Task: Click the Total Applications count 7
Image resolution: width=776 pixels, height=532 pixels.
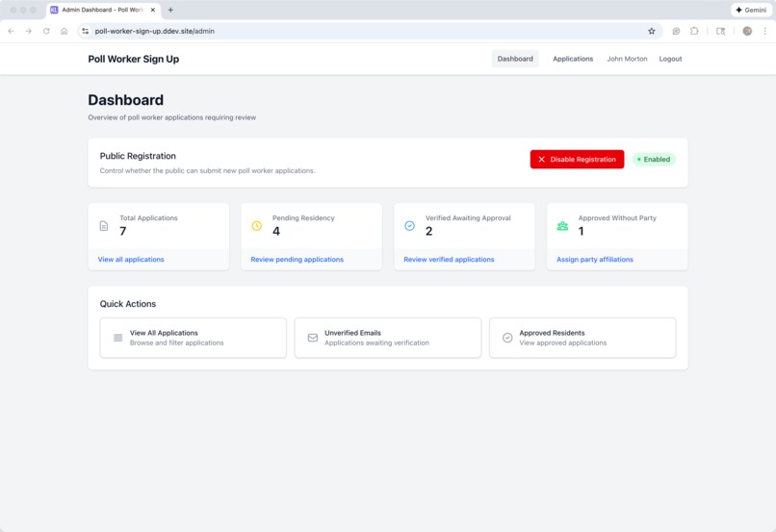Action: pyautogui.click(x=123, y=231)
